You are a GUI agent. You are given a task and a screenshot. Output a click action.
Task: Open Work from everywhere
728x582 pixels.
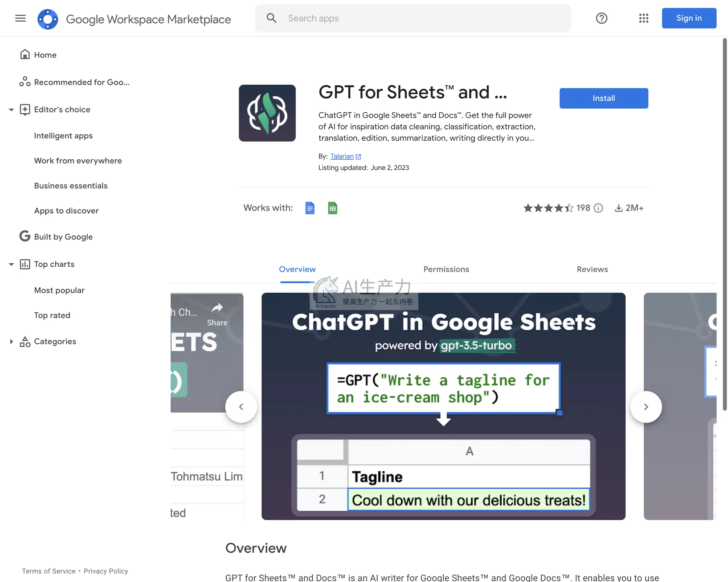tap(78, 161)
